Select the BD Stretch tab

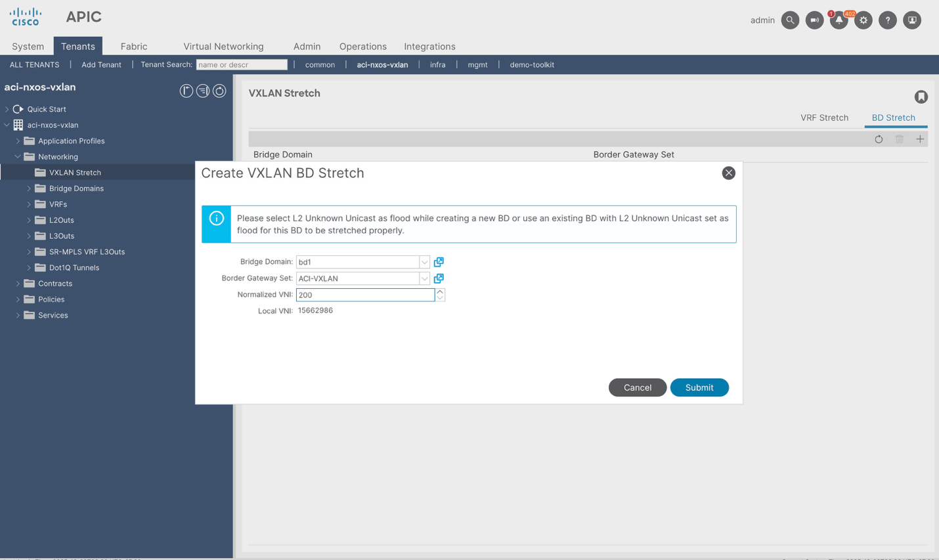pyautogui.click(x=893, y=118)
